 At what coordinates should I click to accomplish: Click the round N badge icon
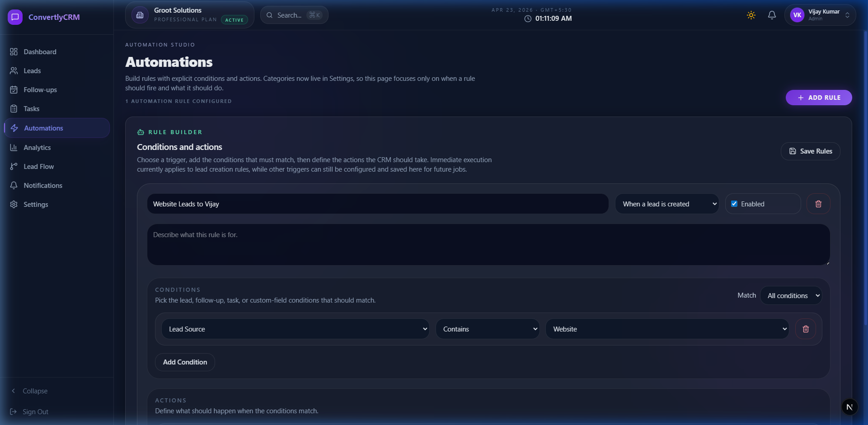pyautogui.click(x=849, y=407)
